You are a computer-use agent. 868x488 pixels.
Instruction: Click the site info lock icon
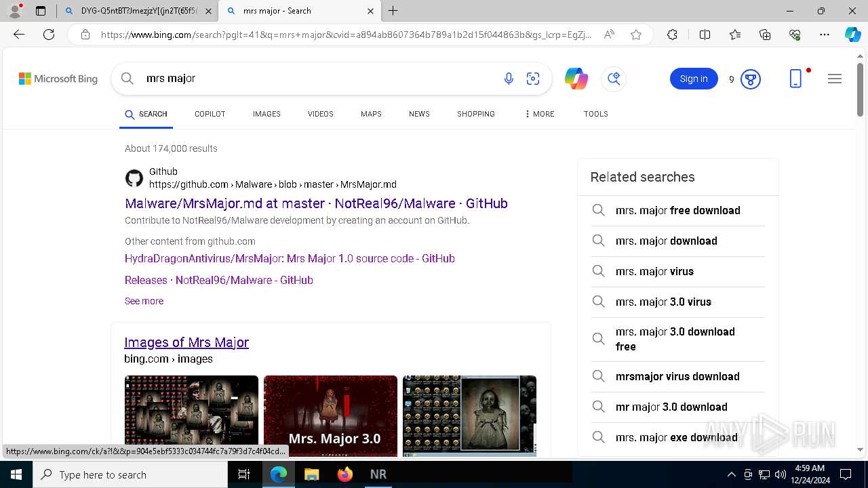[x=85, y=35]
